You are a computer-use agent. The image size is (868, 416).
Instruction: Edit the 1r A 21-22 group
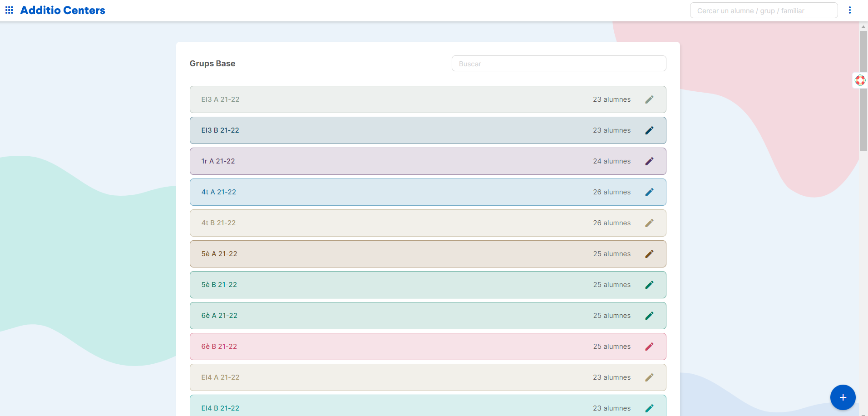649,161
